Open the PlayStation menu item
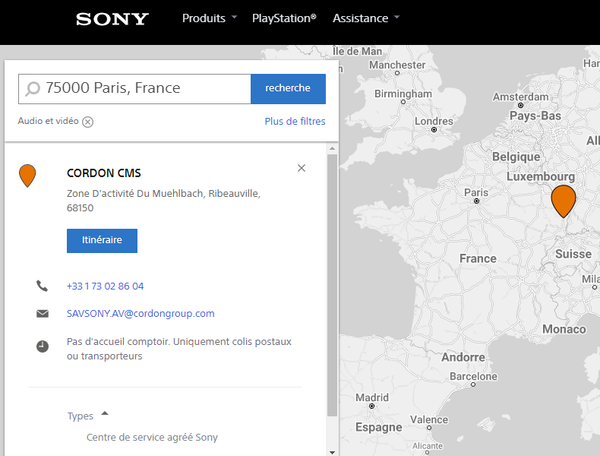600x456 pixels. point(284,18)
